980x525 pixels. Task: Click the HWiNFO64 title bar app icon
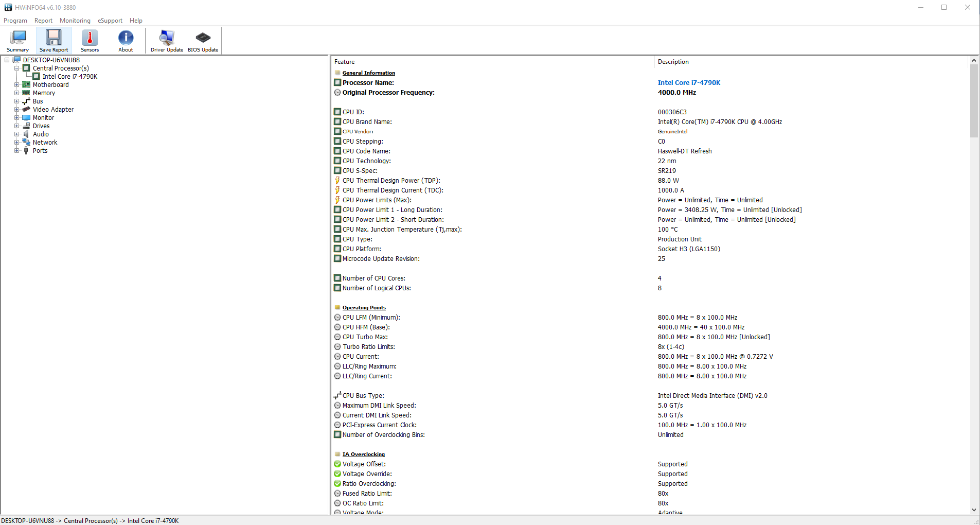point(8,7)
